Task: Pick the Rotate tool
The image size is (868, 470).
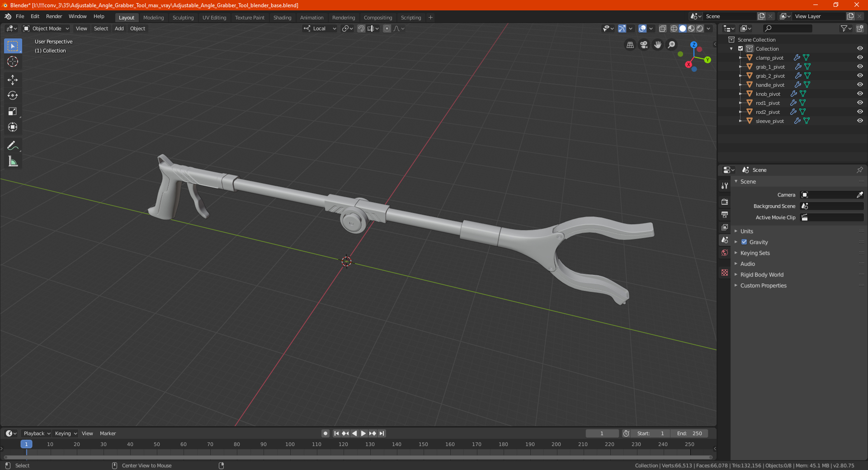Action: click(x=13, y=95)
